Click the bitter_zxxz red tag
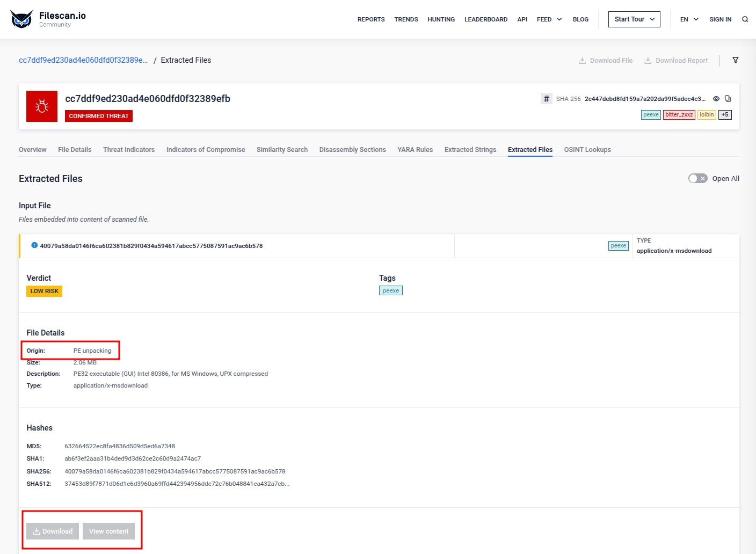 tap(679, 115)
